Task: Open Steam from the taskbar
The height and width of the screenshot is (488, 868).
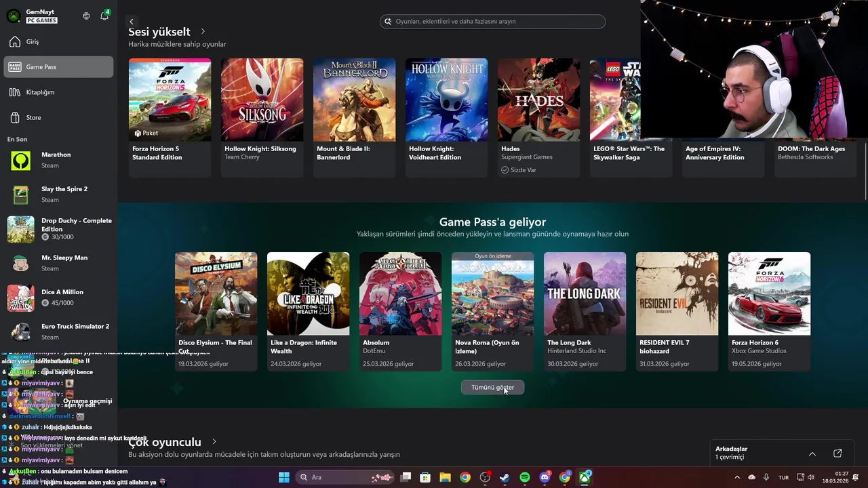Action: coord(505,477)
